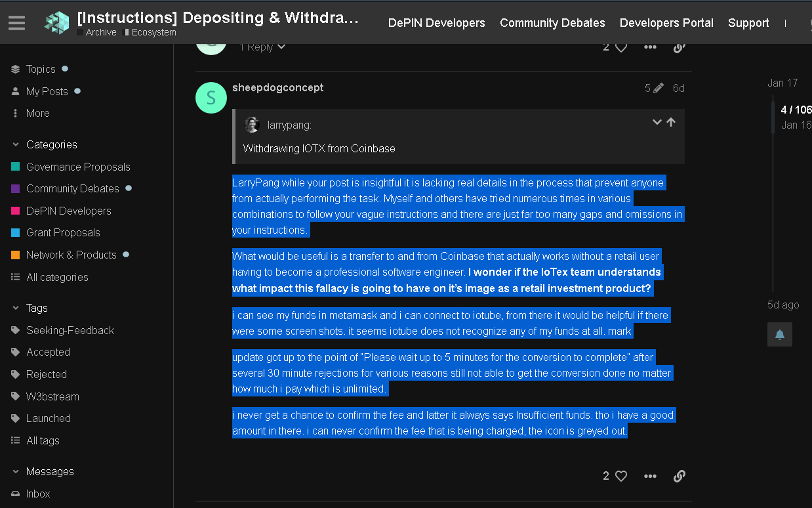812x508 pixels.
Task: Expand the 1 Reply dropdown
Action: click(262, 47)
